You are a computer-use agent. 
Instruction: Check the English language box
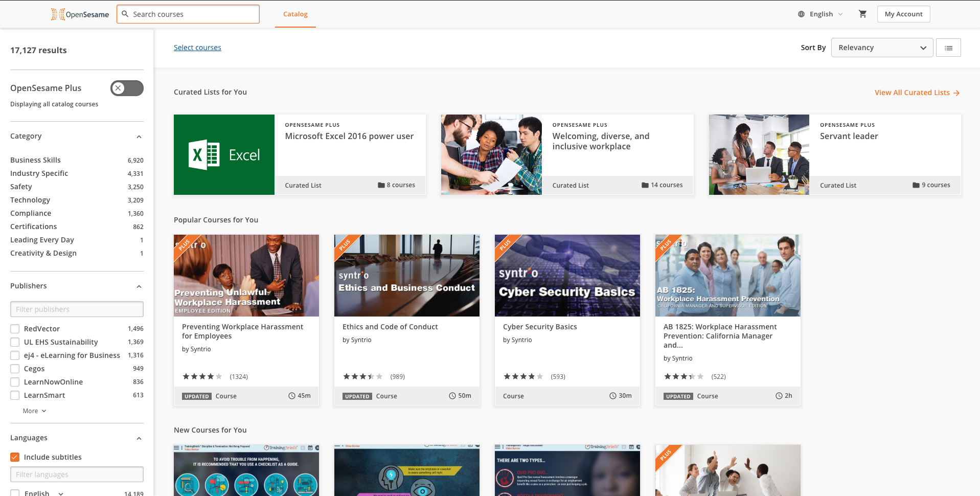click(x=15, y=493)
